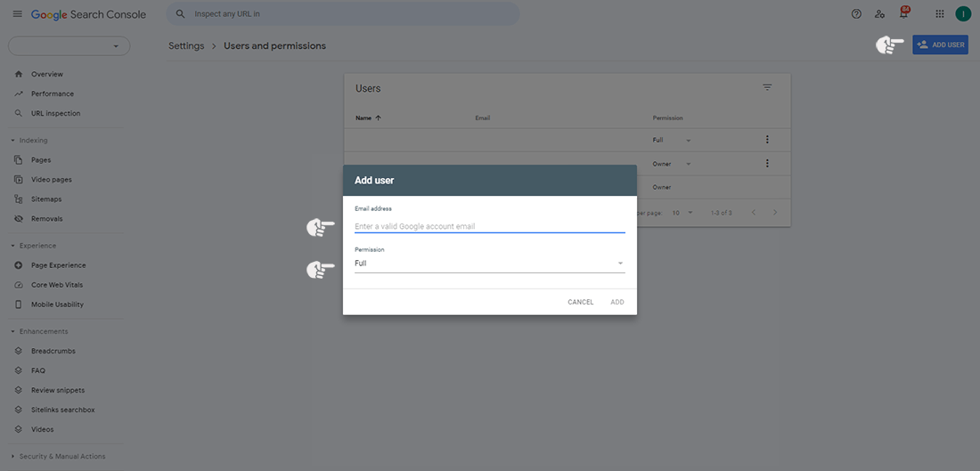Open the notifications bell icon

click(903, 14)
